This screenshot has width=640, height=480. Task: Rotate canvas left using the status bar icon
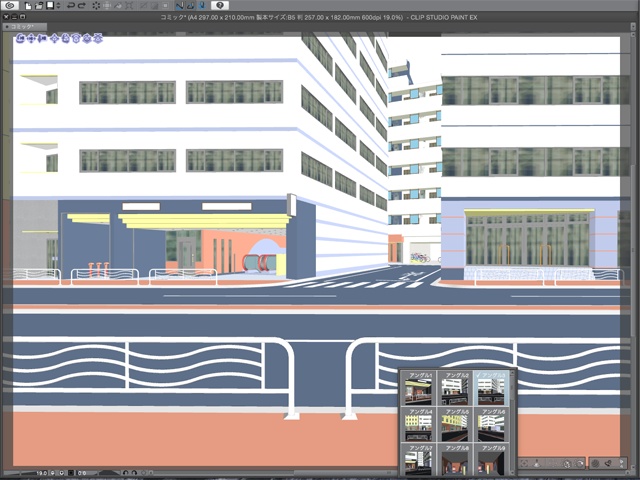click(x=126, y=473)
